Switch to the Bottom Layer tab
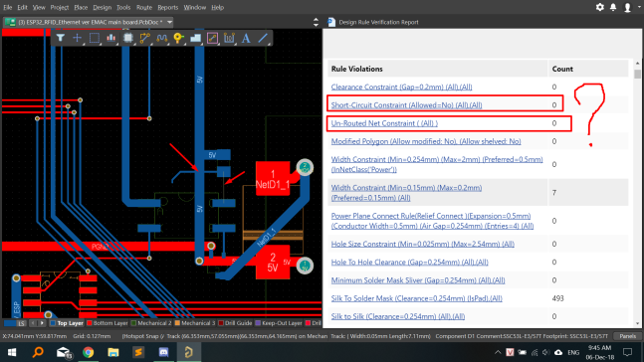The height and width of the screenshot is (362, 644). pyautogui.click(x=107, y=323)
